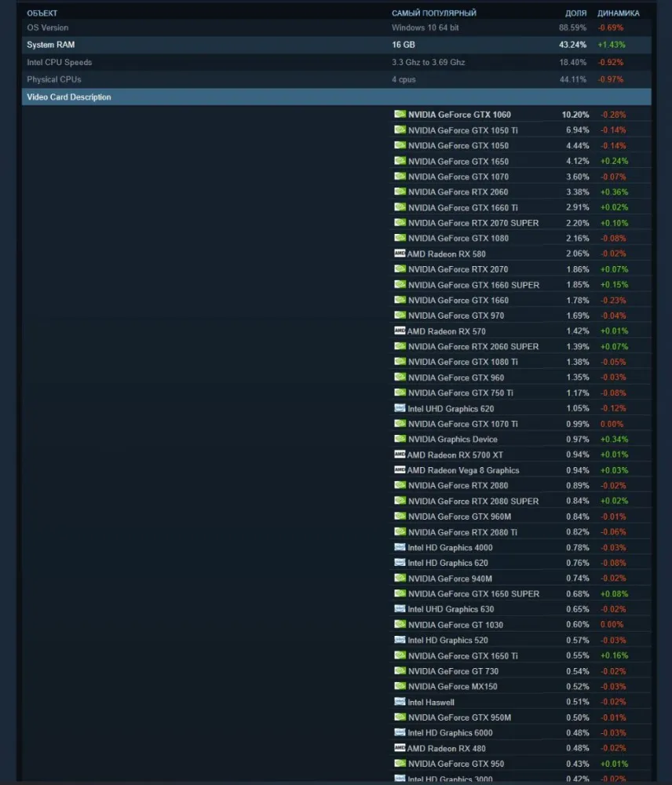The image size is (672, 785).
Task: Click the ДИНАМИКА column header
Action: pos(618,13)
